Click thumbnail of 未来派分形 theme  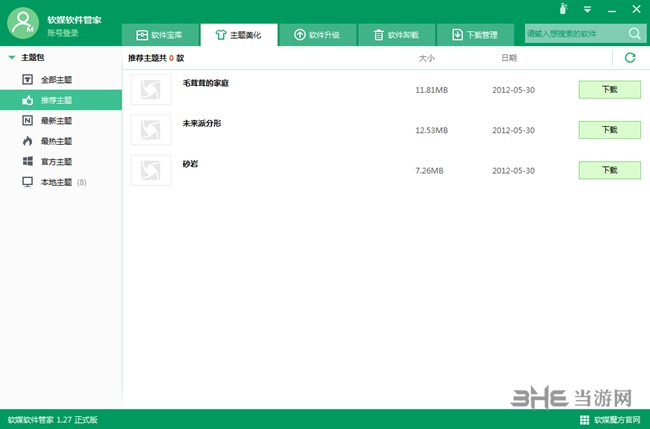pyautogui.click(x=151, y=130)
